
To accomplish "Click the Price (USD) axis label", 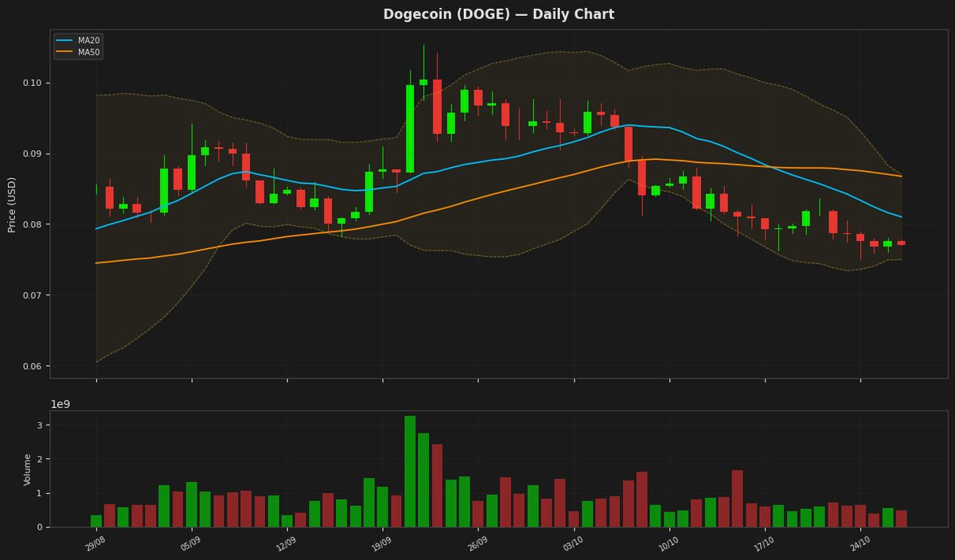I will tap(12, 204).
